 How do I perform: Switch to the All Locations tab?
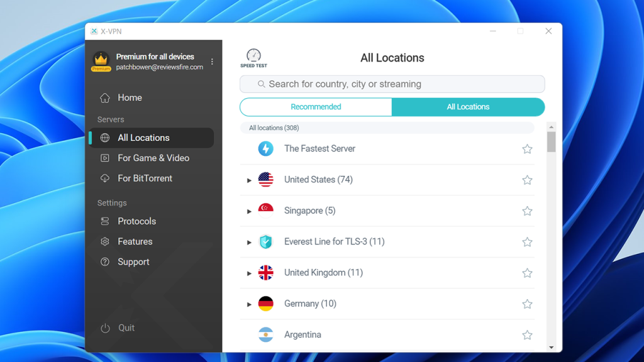point(468,107)
